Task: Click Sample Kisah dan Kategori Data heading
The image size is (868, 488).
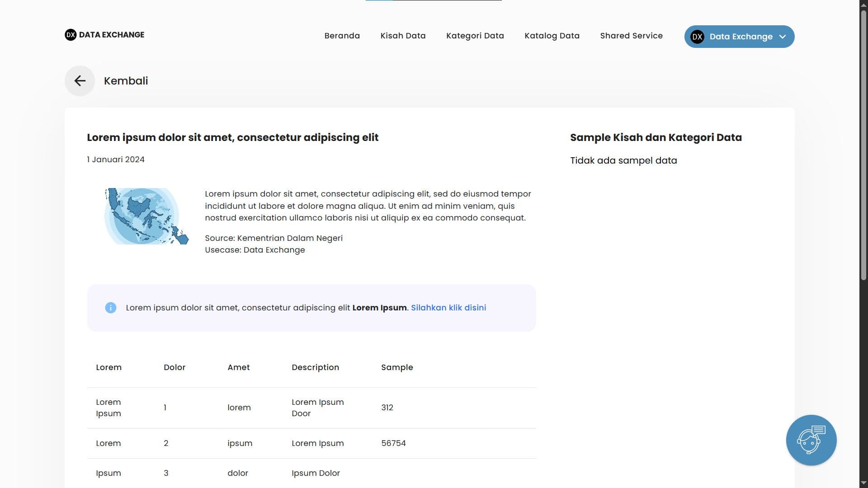Action: click(656, 137)
